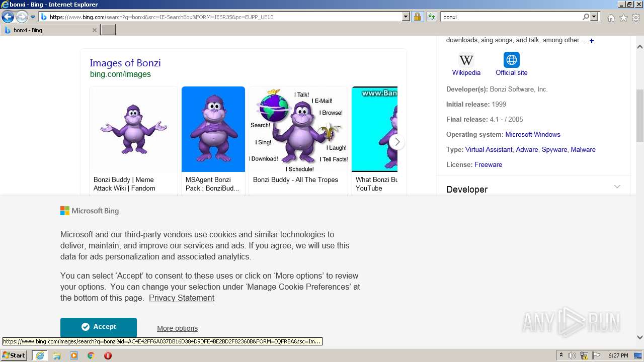Open Favorites star icon
Viewport: 644px width, 362px height.
pyautogui.click(x=623, y=18)
